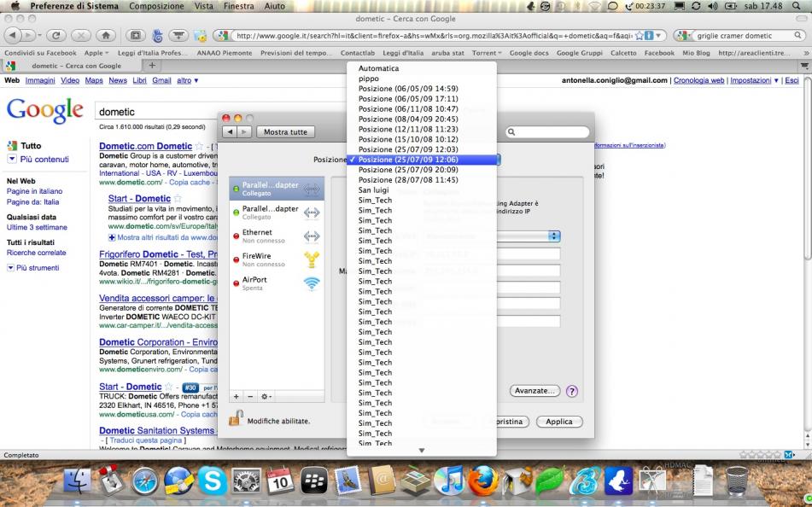
Task: Open the Trash in the dock
Action: click(x=736, y=481)
